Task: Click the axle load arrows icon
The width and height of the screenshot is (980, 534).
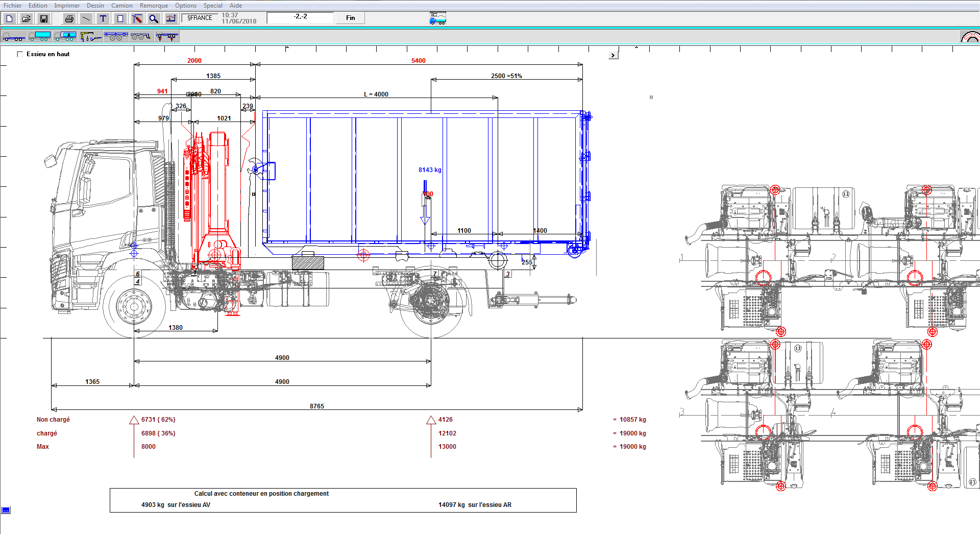Action: pos(167,36)
